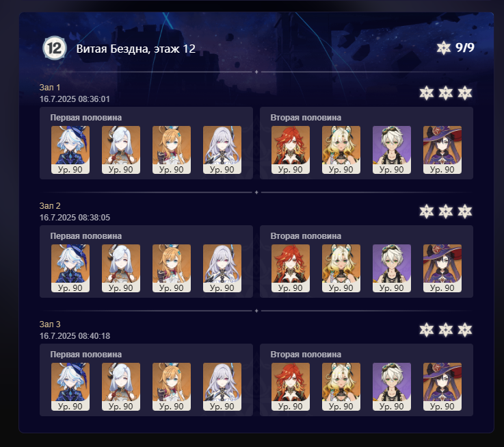Select Mona portrait in Hall 3 second half

coord(442,387)
